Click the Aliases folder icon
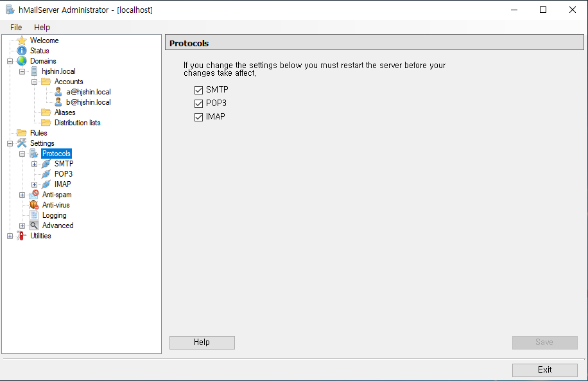Screen dimensions: 588x381 46,112
